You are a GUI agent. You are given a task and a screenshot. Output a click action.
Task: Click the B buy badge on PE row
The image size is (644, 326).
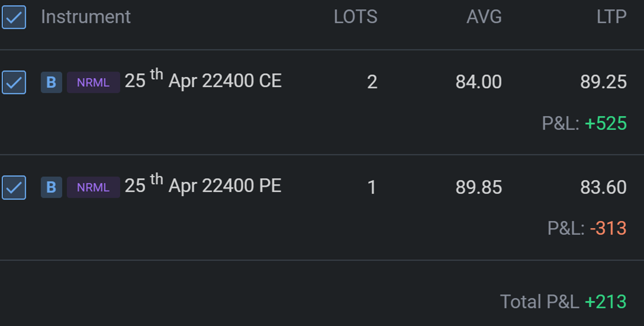click(x=51, y=187)
